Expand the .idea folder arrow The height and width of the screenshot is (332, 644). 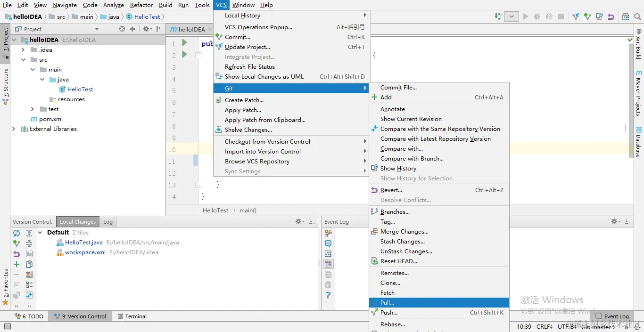point(23,50)
